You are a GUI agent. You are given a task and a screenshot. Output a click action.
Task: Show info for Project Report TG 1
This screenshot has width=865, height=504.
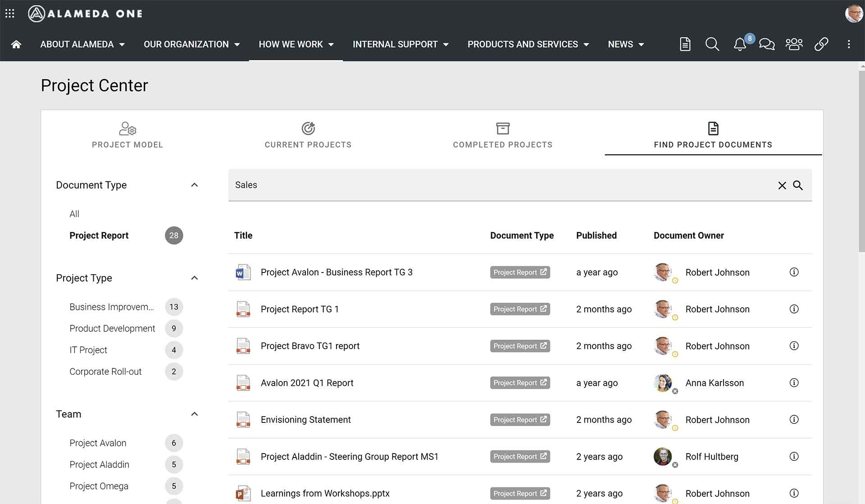pos(794,309)
